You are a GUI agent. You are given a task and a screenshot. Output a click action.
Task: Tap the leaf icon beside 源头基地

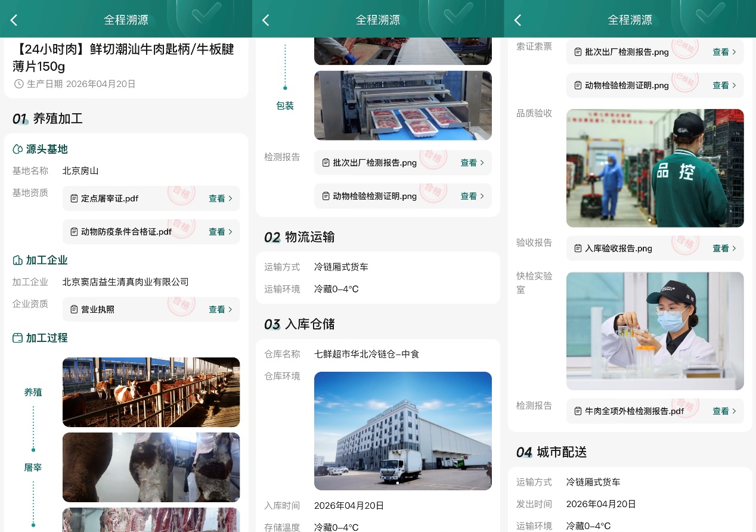[x=18, y=150]
